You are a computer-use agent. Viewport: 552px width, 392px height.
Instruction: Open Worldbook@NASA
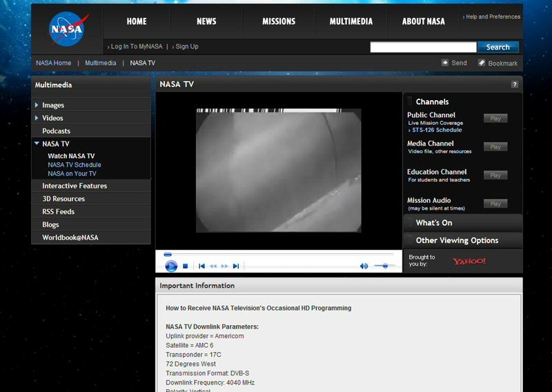(70, 237)
